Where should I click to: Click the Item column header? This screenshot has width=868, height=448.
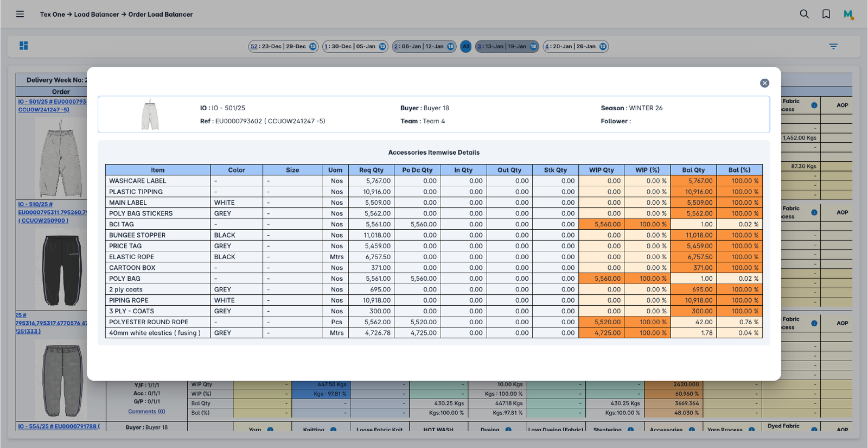[157, 170]
